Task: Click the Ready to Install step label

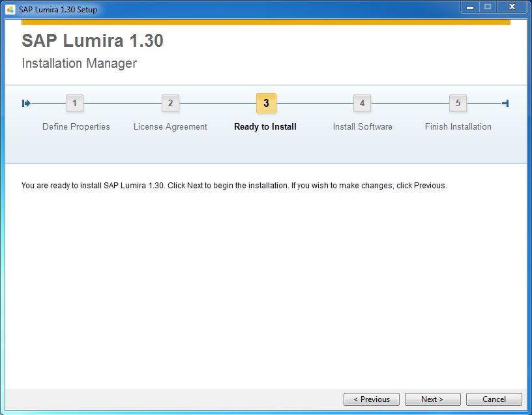Action: coord(265,127)
